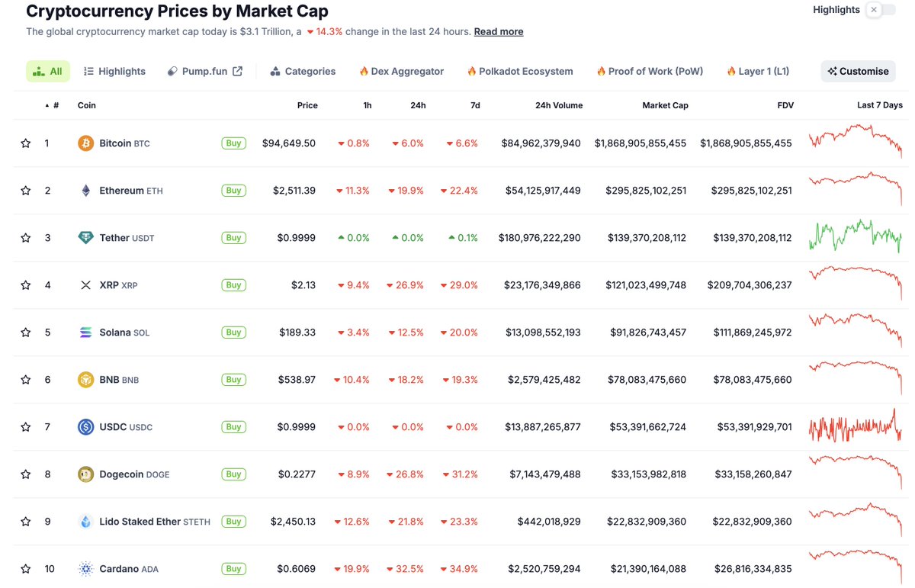The width and height of the screenshot is (915, 588).
Task: Buy Cardano using its Buy button
Action: pos(234,568)
